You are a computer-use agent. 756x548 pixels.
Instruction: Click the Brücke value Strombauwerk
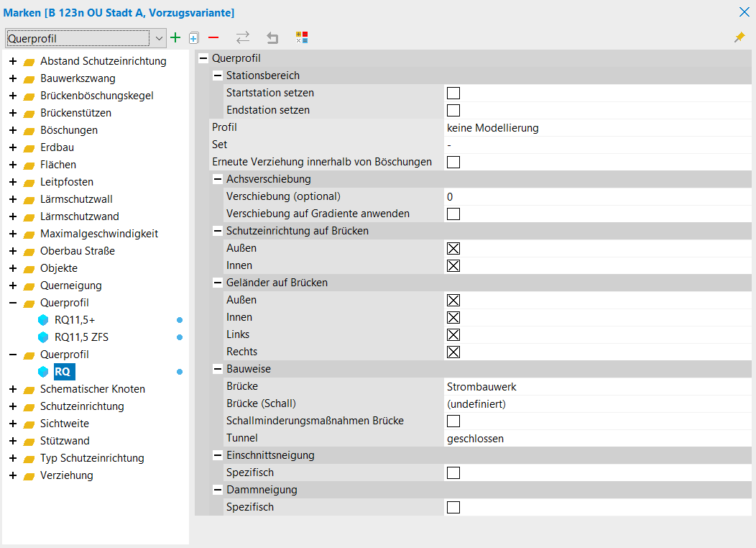[481, 387]
